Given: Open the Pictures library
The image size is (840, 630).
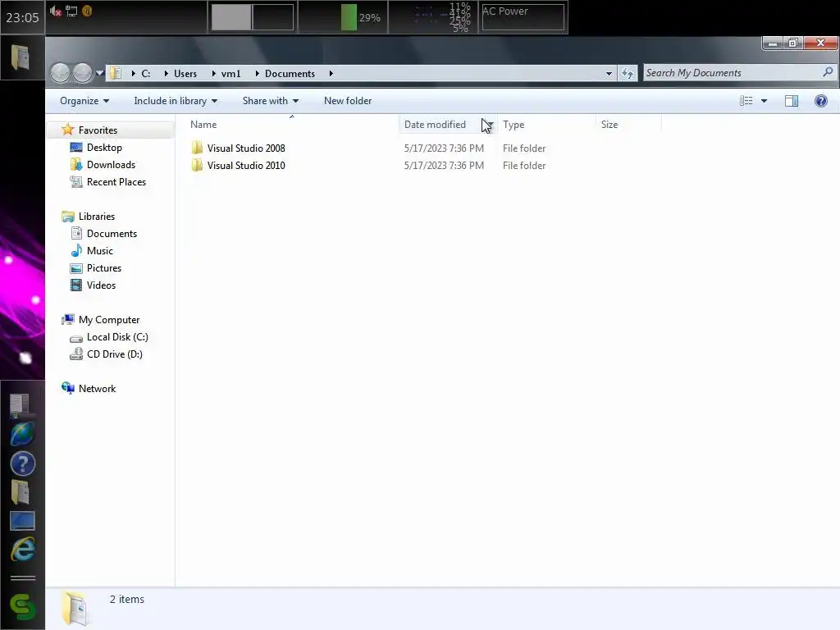Looking at the screenshot, I should click(104, 268).
